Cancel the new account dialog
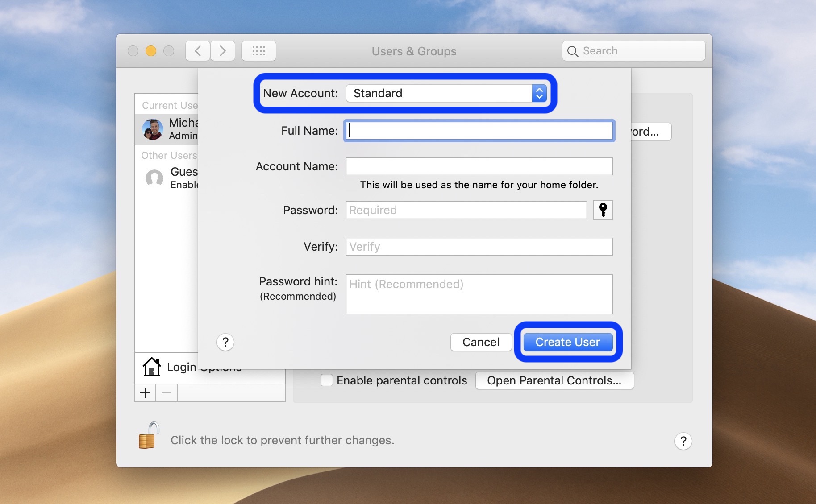The height and width of the screenshot is (504, 816). (x=481, y=342)
